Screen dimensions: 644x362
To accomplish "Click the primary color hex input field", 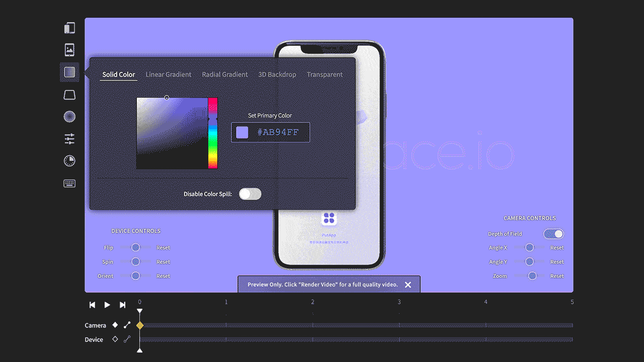I will tap(278, 133).
